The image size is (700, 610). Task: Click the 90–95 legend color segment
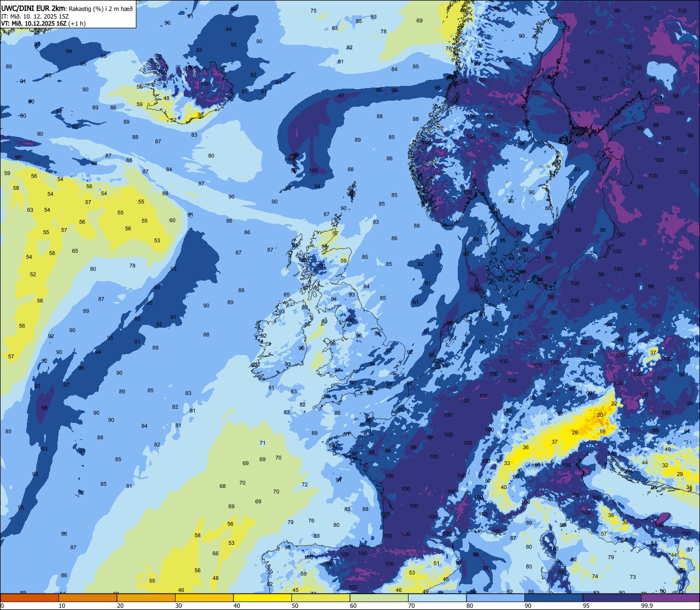tap(553, 597)
